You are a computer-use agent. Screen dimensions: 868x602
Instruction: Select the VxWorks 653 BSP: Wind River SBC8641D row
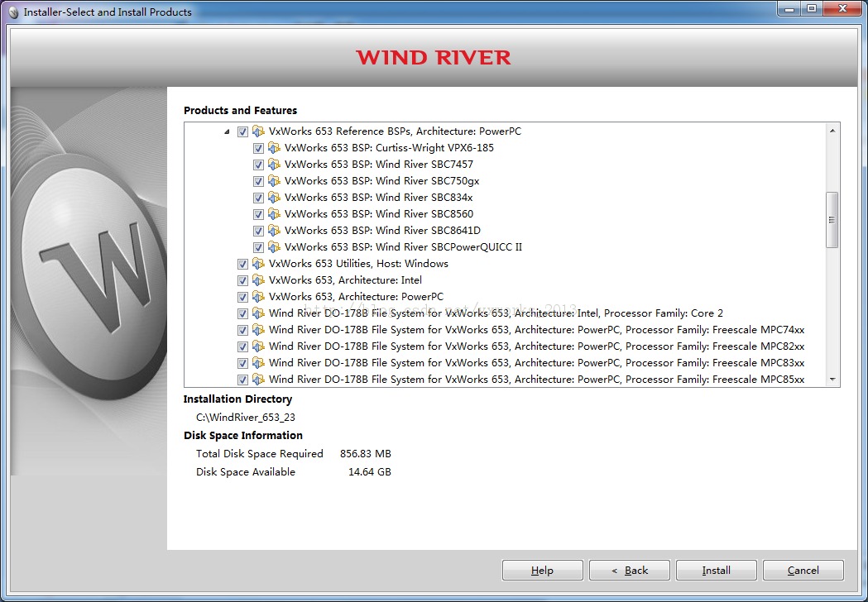click(382, 231)
